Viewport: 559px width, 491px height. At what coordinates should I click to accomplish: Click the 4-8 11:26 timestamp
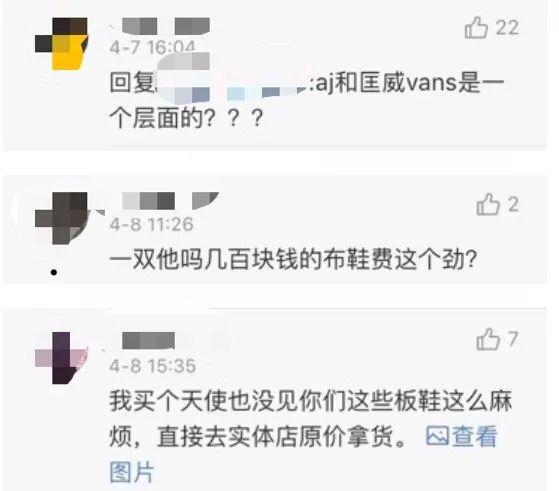pos(152,225)
